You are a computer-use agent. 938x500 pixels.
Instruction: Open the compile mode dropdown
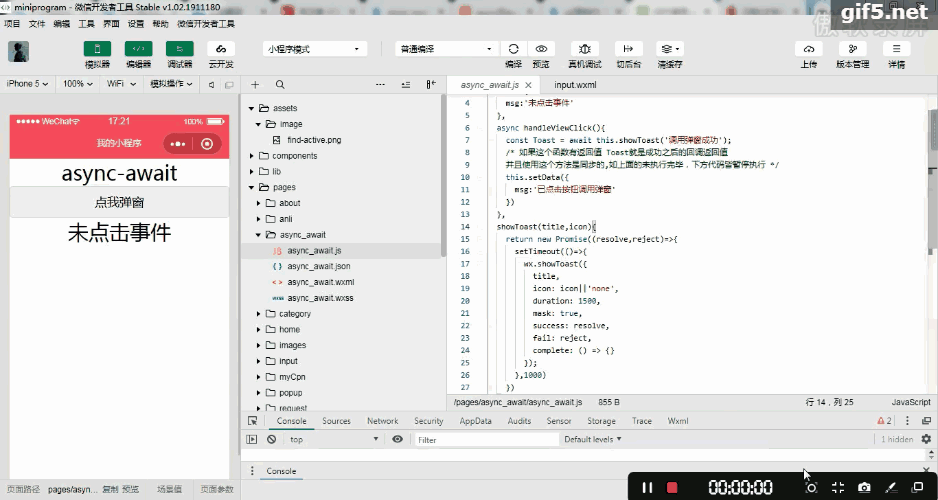coord(446,49)
